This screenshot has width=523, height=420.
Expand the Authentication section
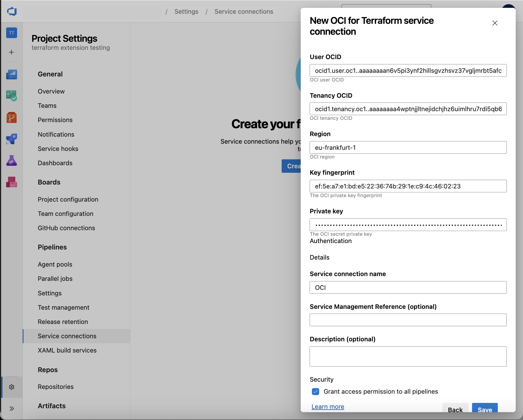coord(331,241)
